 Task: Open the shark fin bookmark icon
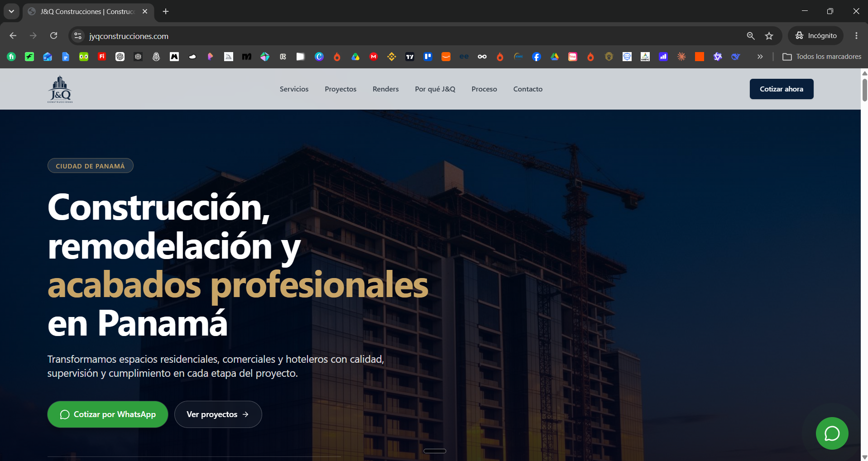coord(229,57)
